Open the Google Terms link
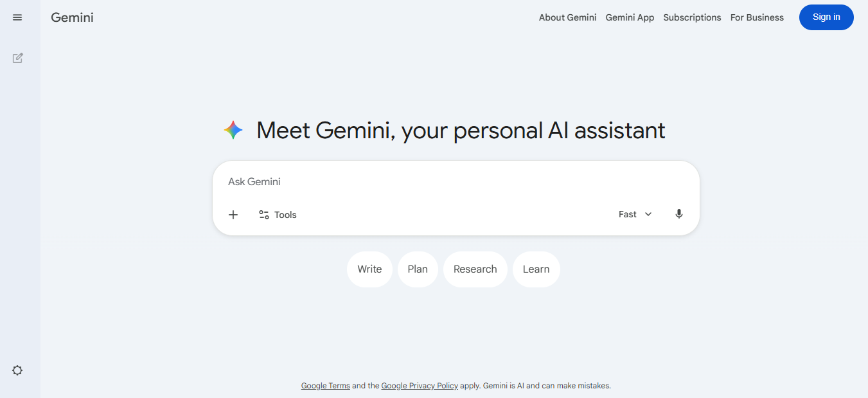The image size is (868, 398). [x=325, y=386]
